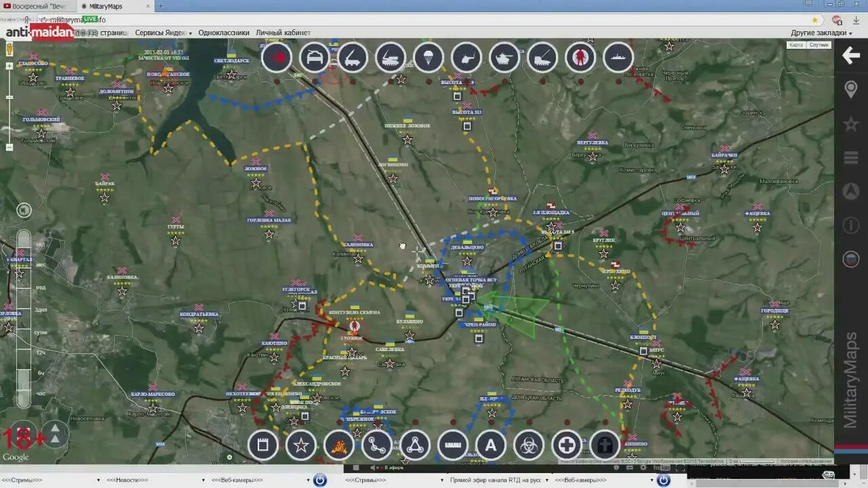
Task: Toggle the right blue power button
Action: pyautogui.click(x=663, y=480)
